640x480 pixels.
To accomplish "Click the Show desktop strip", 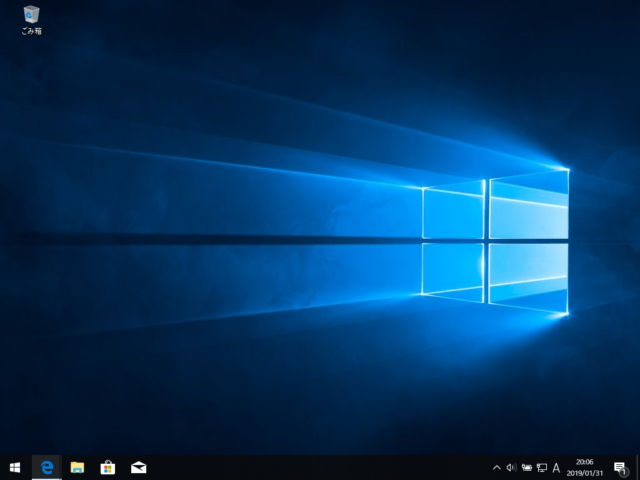I will click(638, 468).
